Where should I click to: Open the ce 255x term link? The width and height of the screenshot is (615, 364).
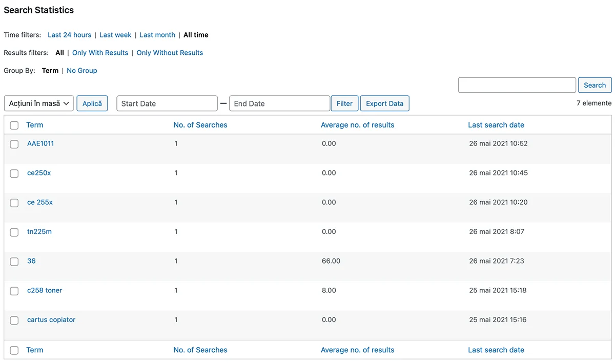click(x=40, y=202)
